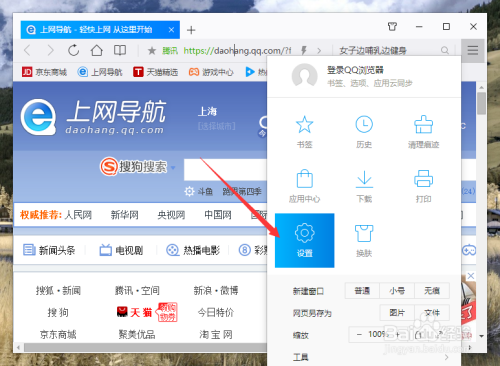The image size is (500, 366).
Task: Open the 聚美优品 link
Action: [137, 334]
